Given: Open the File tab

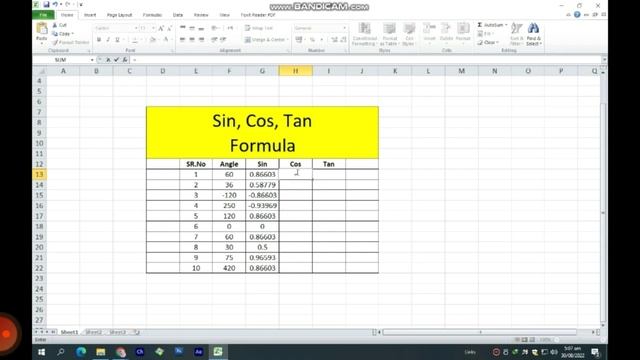Looking at the screenshot, I should (43, 15).
